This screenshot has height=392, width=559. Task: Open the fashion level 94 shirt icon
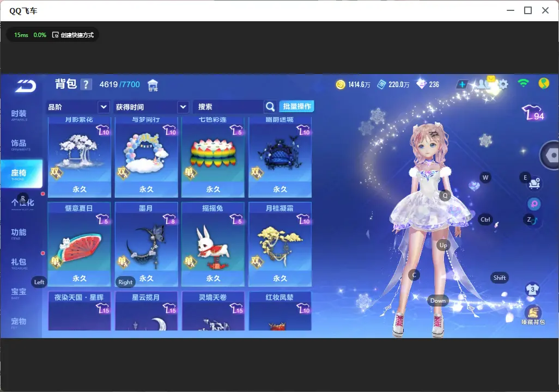[533, 112]
